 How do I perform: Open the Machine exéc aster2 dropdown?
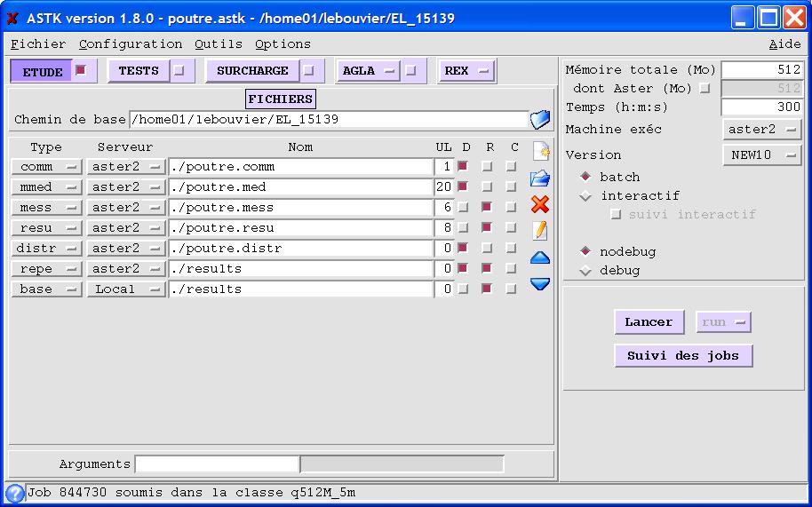click(762, 130)
